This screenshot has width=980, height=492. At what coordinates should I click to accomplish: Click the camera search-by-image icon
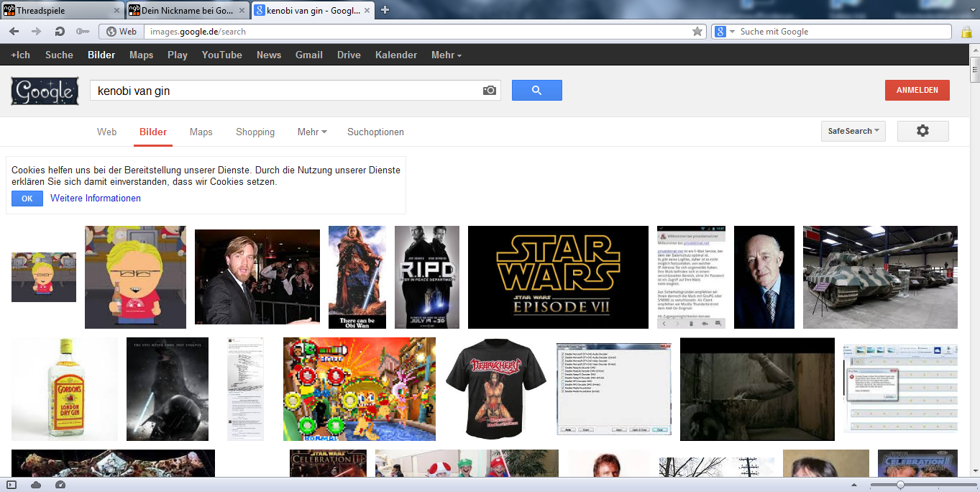(490, 91)
